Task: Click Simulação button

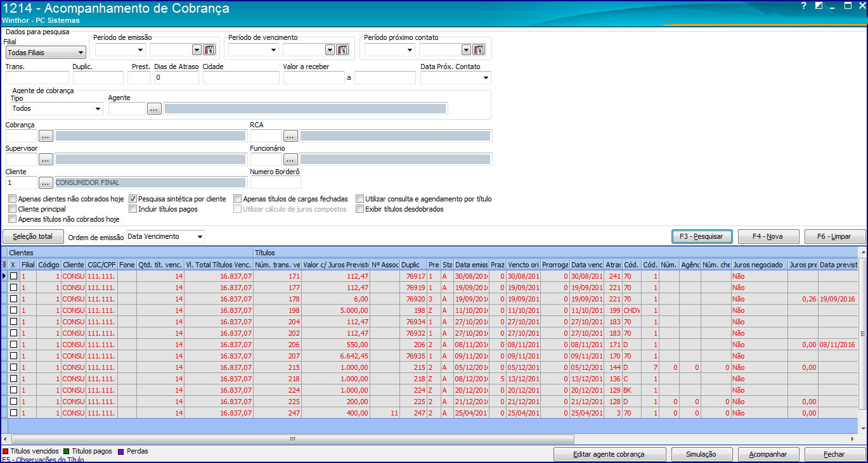Action: (x=701, y=454)
